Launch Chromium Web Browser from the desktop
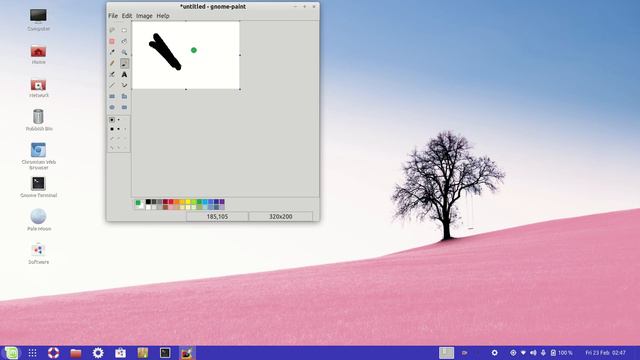Screen dimensions: 640x360 click(x=38, y=150)
